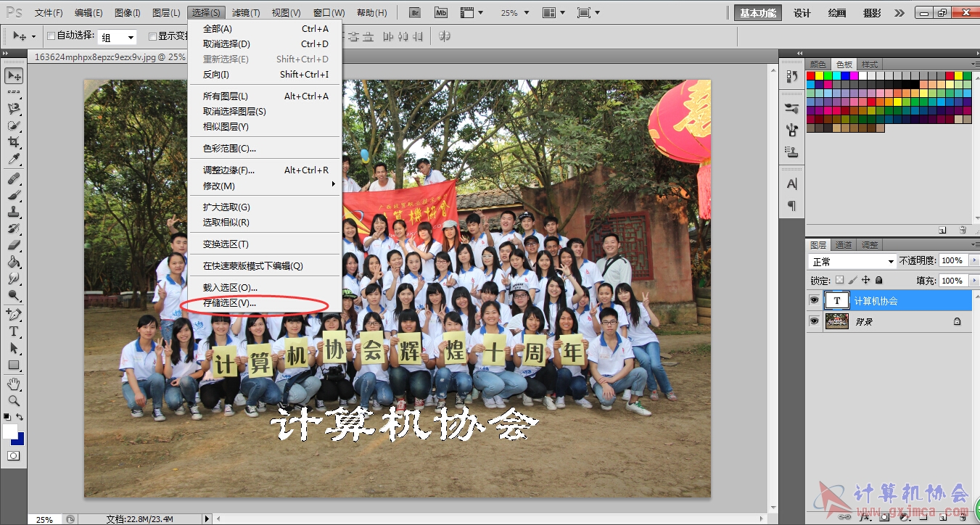Expand more workspaces with the chevron
980x525 pixels.
[x=899, y=13]
